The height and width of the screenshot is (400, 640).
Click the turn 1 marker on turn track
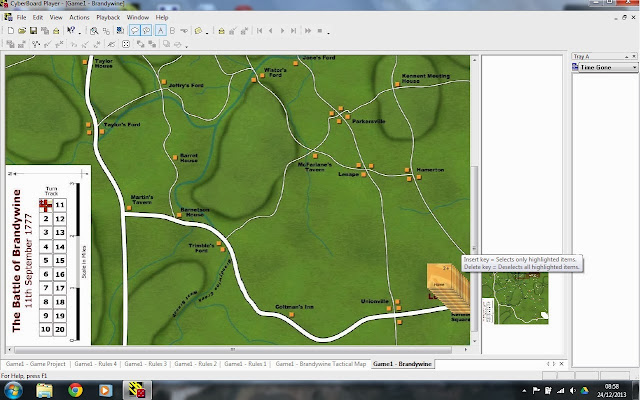point(46,205)
